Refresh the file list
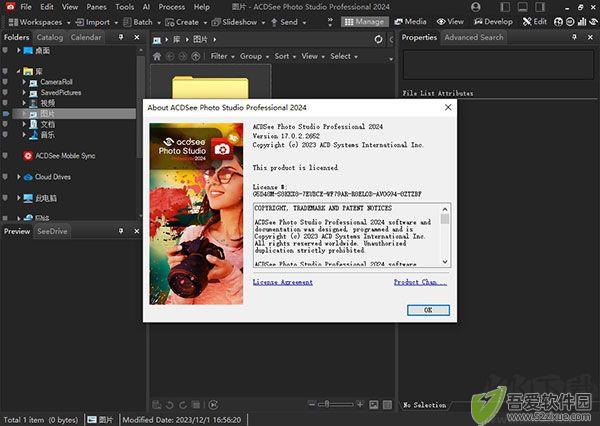This screenshot has width=600, height=426. (378, 39)
